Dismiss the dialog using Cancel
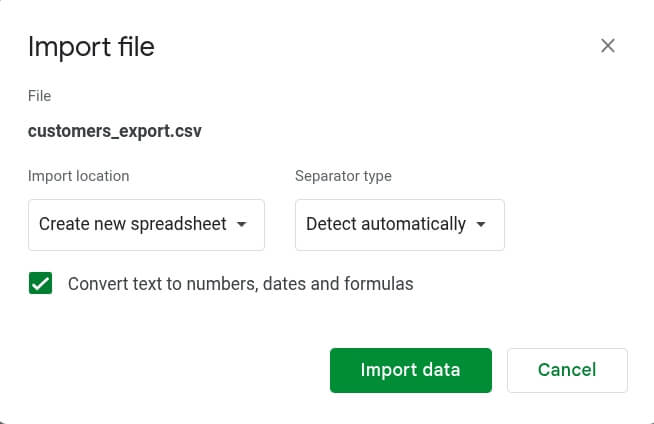 (567, 370)
